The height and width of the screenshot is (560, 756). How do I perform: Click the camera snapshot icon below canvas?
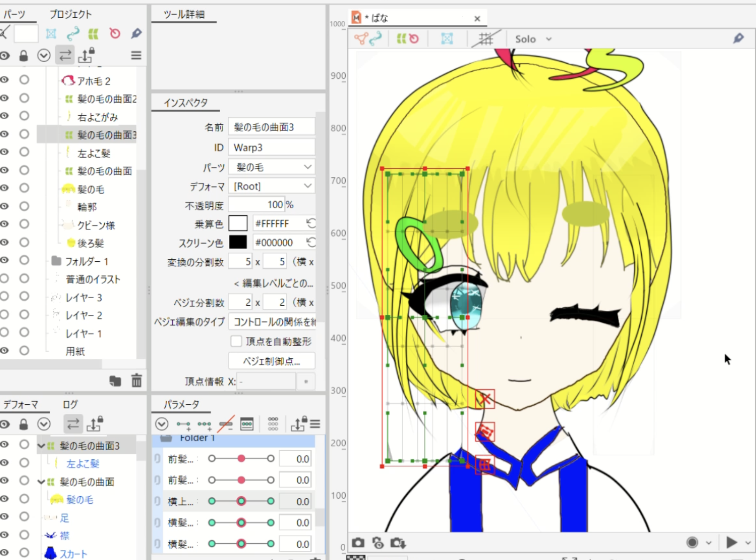[x=358, y=543]
